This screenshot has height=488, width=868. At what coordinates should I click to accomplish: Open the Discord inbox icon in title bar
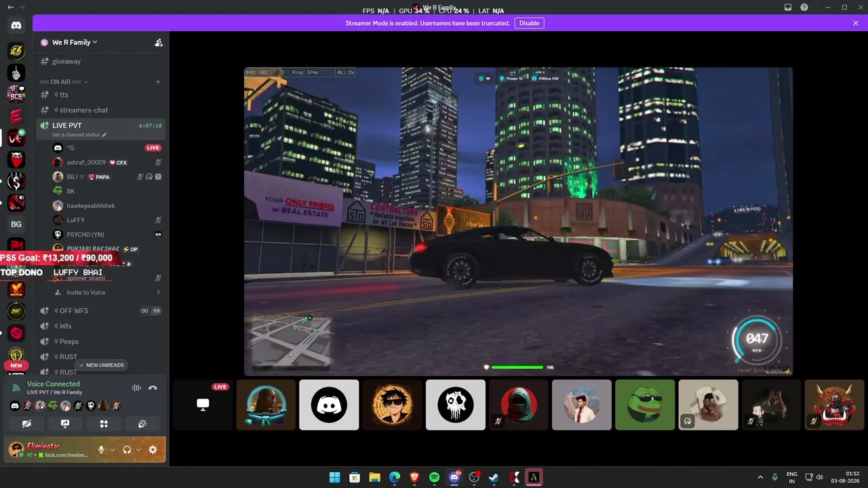(788, 7)
